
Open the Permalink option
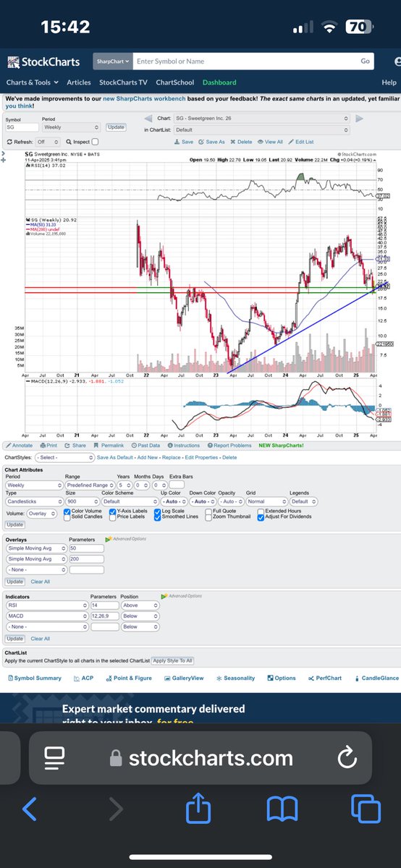[109, 446]
